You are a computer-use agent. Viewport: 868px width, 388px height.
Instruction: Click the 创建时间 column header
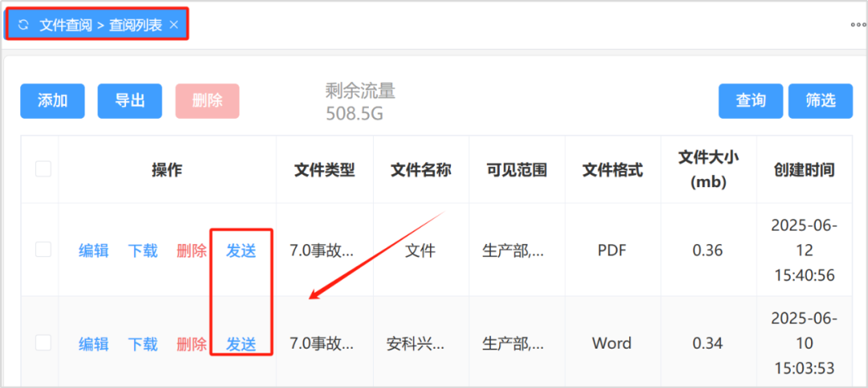(804, 169)
